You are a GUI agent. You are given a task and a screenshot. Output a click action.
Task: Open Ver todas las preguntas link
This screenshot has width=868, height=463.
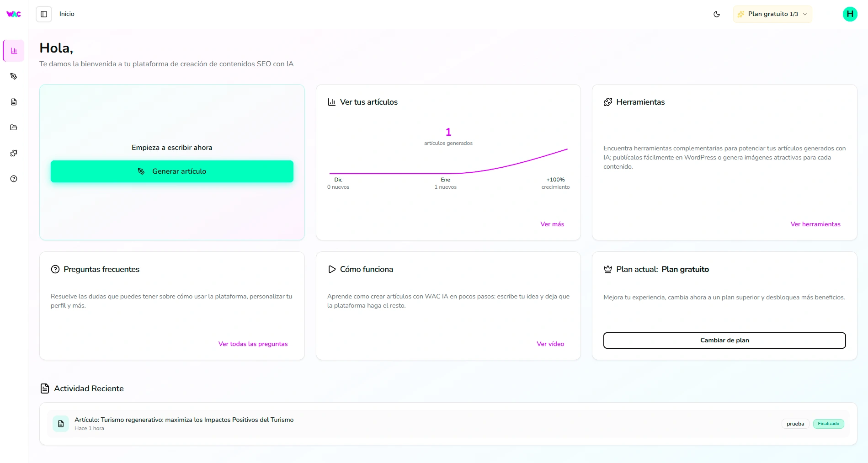(x=253, y=344)
